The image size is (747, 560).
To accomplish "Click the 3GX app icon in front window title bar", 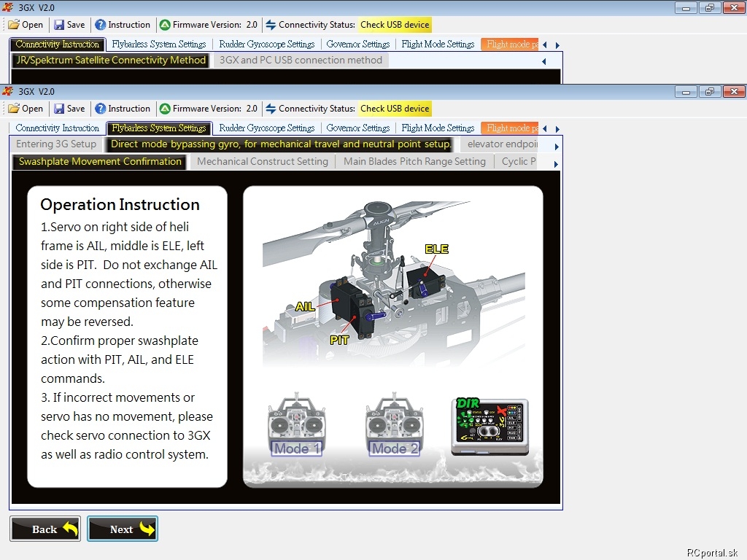I will click(x=8, y=91).
